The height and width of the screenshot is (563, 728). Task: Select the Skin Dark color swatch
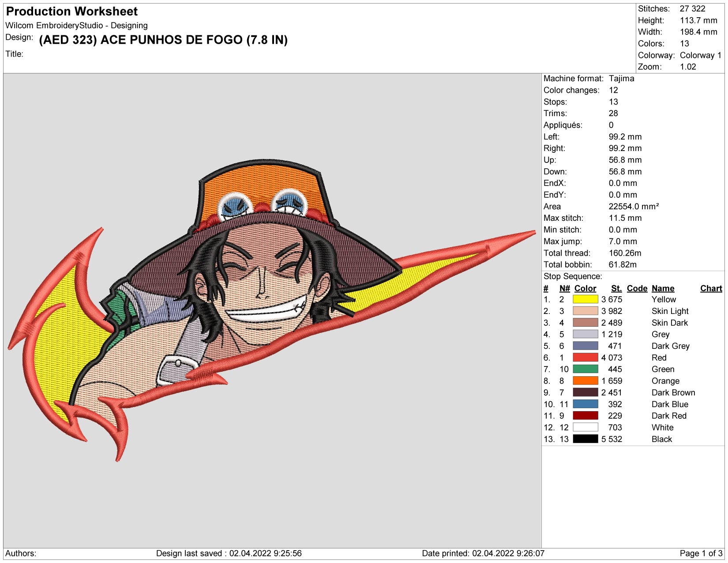tap(585, 323)
